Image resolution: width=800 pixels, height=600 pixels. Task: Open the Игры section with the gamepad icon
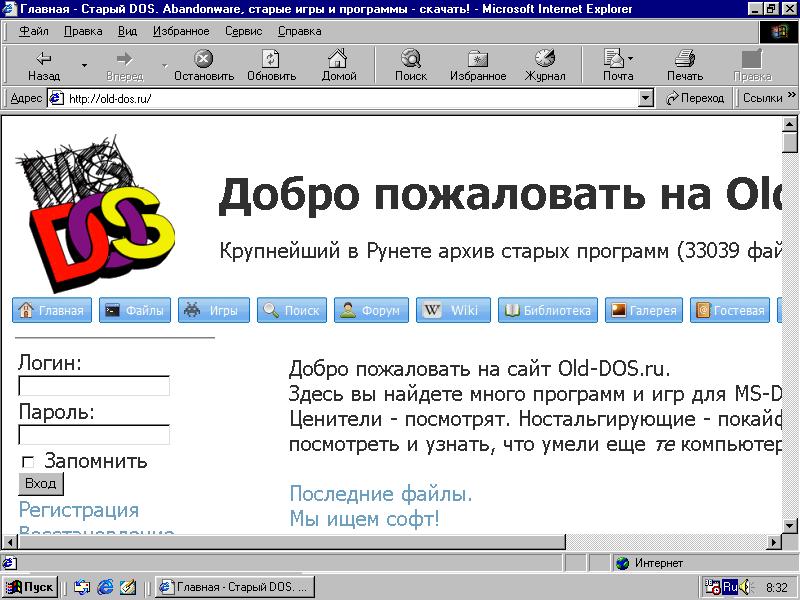point(213,310)
